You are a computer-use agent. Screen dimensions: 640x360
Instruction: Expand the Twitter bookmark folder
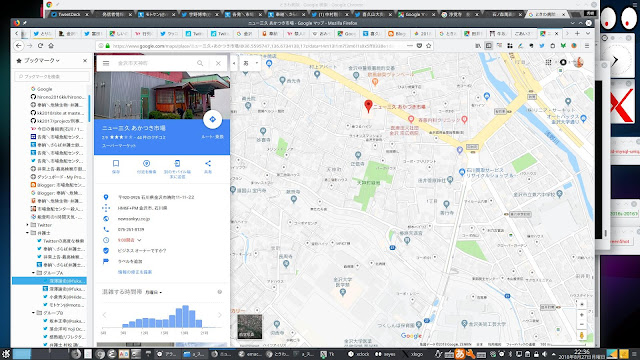[27, 225]
